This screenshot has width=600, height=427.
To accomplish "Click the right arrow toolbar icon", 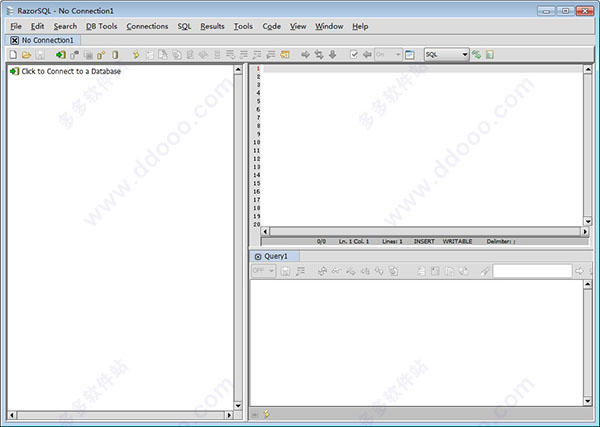I will pyautogui.click(x=305, y=55).
